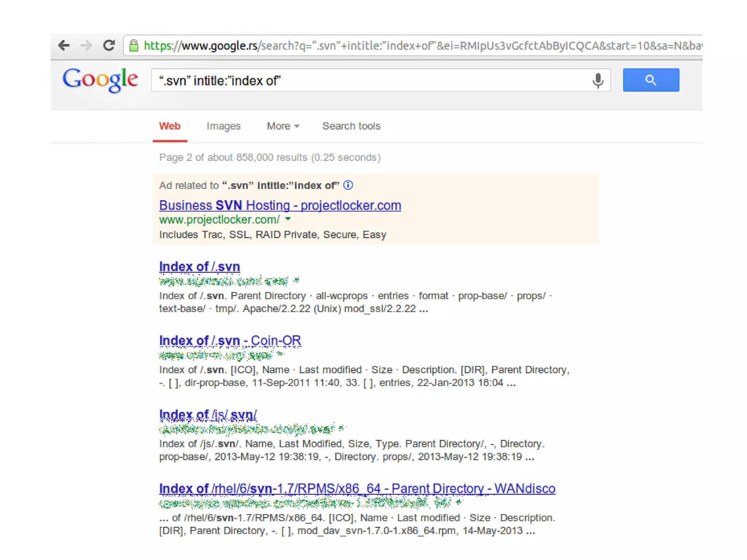Select the Web tab
Screen dimensions: 747x560
point(170,126)
